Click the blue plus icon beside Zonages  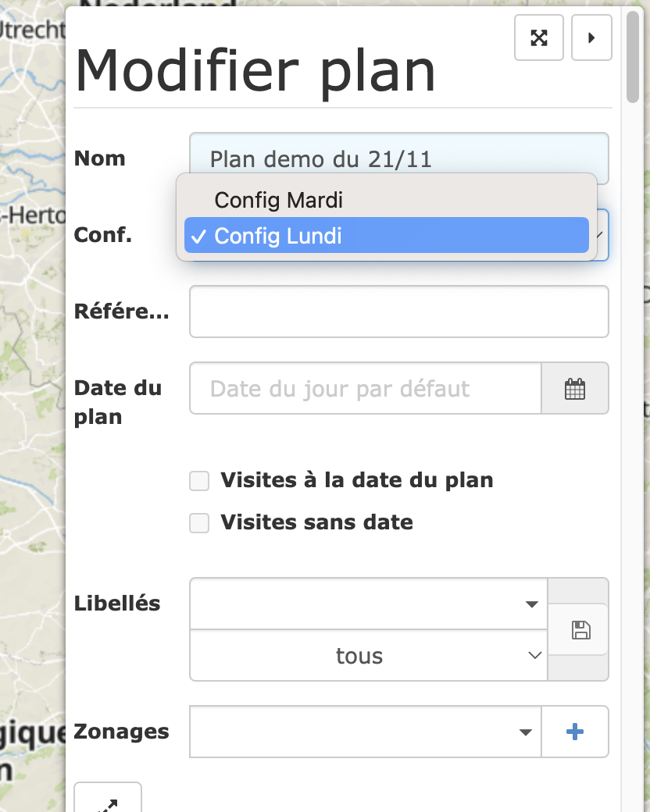(575, 732)
